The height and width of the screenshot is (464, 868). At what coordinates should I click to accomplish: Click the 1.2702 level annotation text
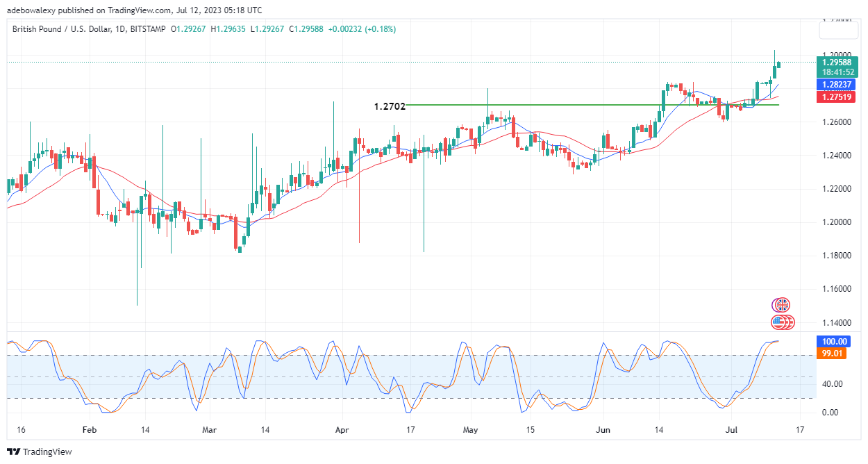[x=389, y=106]
